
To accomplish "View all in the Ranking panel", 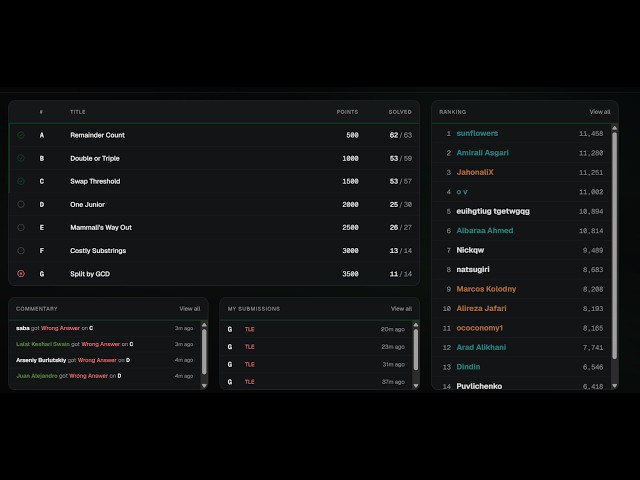I will tap(600, 112).
